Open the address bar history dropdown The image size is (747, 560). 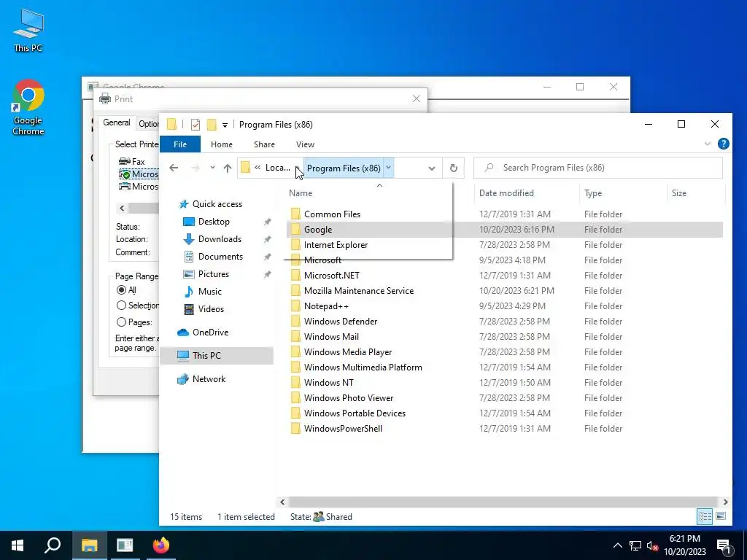tap(432, 168)
